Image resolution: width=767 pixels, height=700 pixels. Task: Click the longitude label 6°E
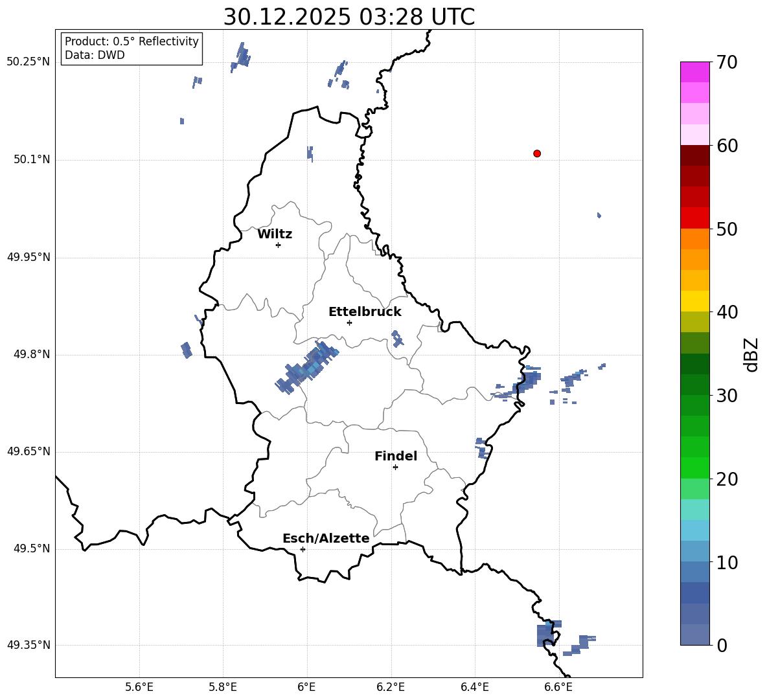click(x=306, y=687)
